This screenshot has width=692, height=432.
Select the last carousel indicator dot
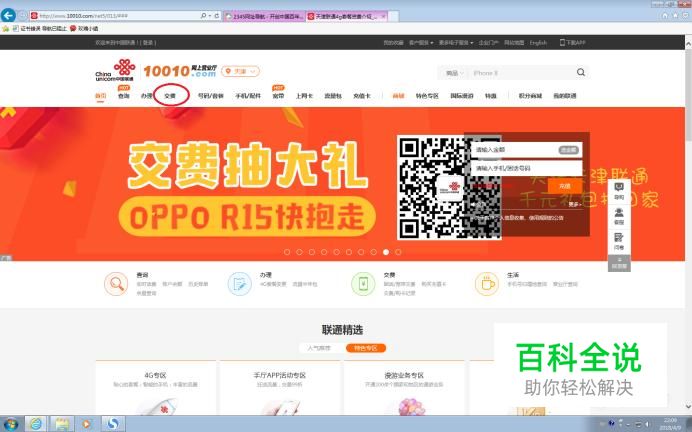(398, 252)
